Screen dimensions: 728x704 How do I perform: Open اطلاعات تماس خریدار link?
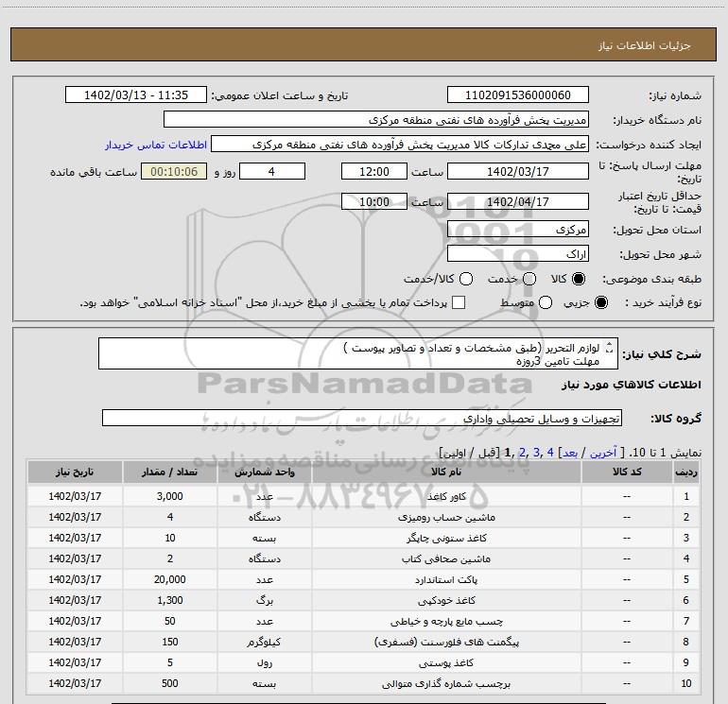(156, 145)
